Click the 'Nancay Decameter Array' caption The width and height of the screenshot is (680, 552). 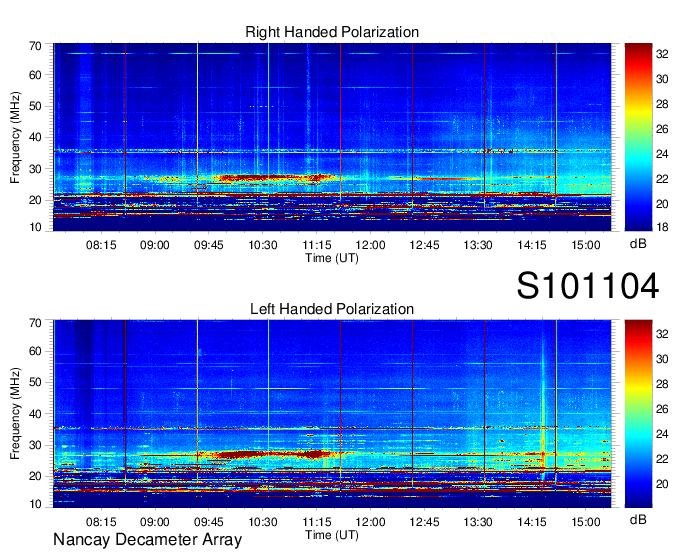click(x=147, y=539)
